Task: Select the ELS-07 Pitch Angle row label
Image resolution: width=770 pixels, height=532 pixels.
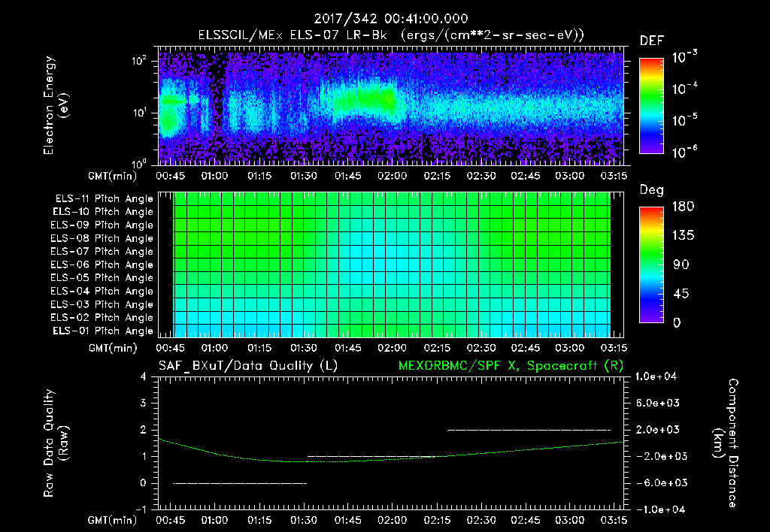Action: [102, 251]
